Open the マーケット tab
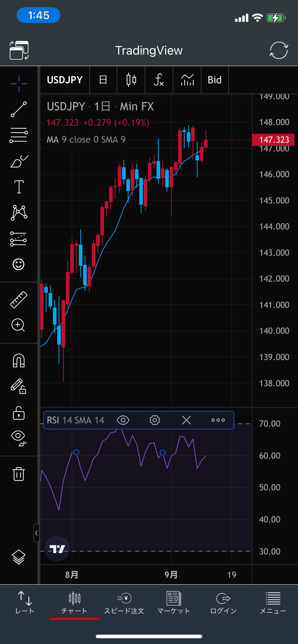The width and height of the screenshot is (298, 644). [173, 603]
